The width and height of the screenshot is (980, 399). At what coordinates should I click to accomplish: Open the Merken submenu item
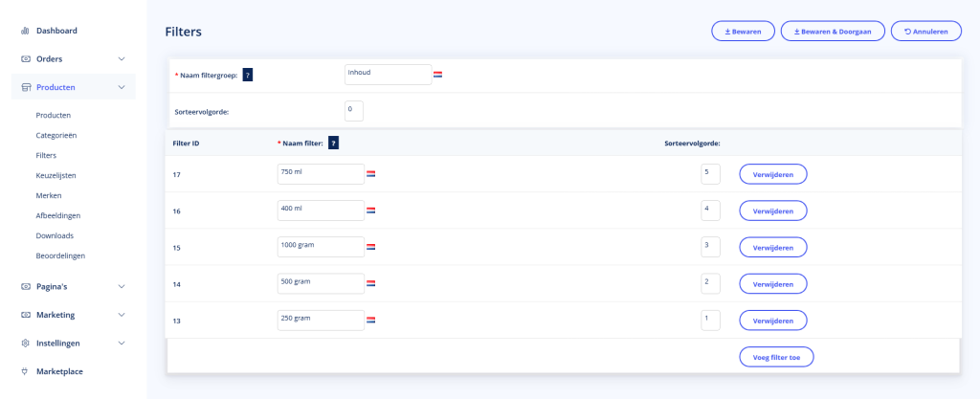point(48,195)
